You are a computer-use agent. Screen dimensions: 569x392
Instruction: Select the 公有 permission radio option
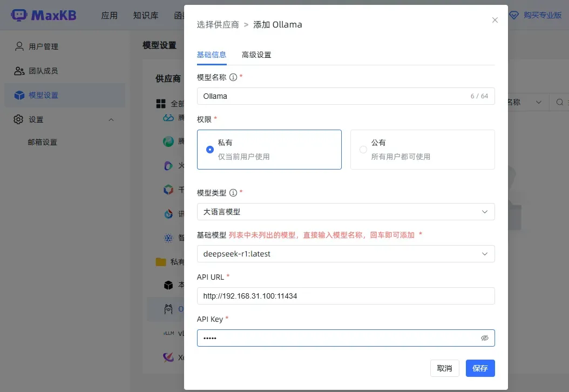(x=363, y=150)
